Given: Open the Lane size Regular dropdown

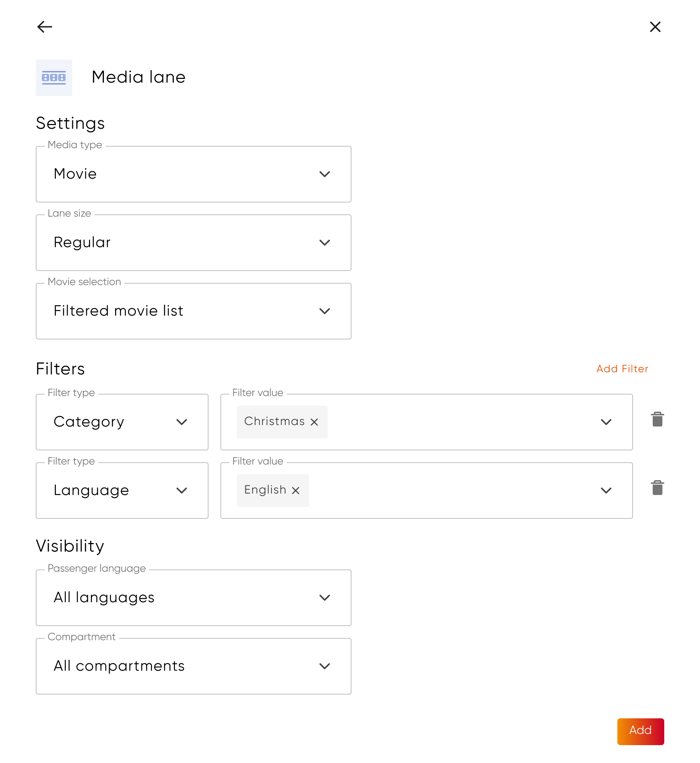Looking at the screenshot, I should [193, 243].
